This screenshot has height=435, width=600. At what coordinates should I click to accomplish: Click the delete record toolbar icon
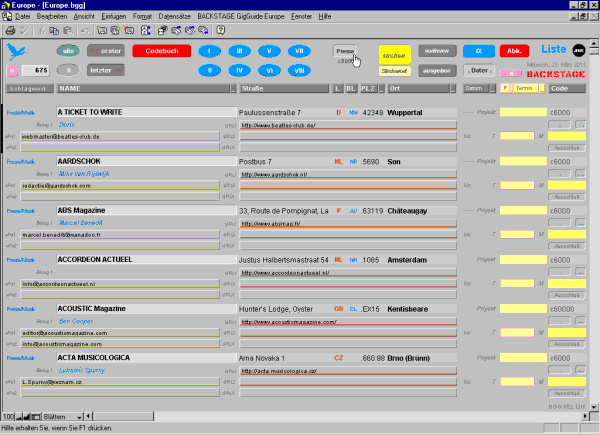pos(129,31)
